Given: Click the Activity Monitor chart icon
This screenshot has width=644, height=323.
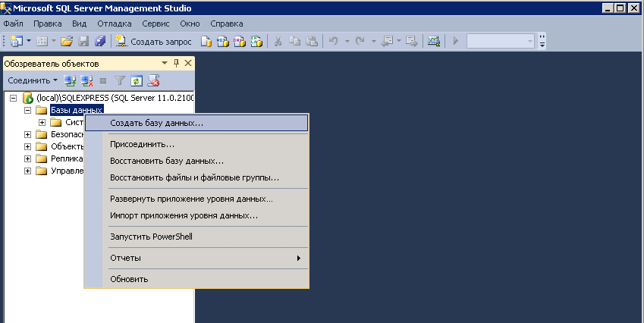Looking at the screenshot, I should tap(434, 41).
